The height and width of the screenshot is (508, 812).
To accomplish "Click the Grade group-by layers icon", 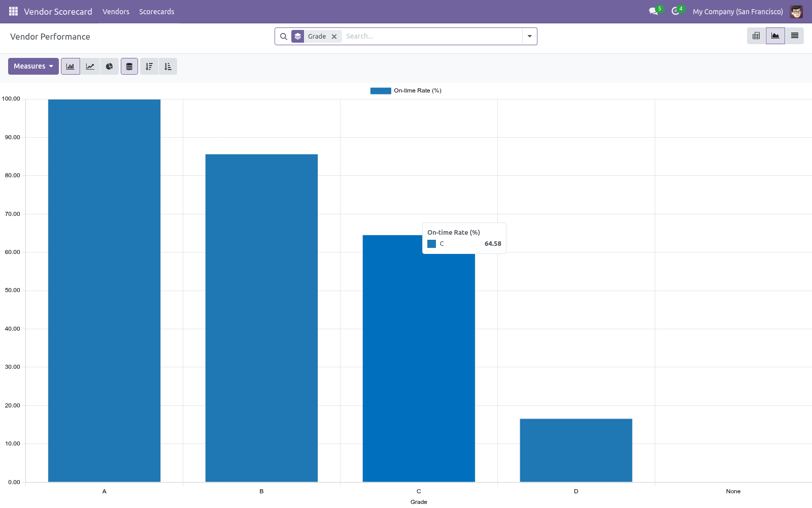I will coord(298,37).
